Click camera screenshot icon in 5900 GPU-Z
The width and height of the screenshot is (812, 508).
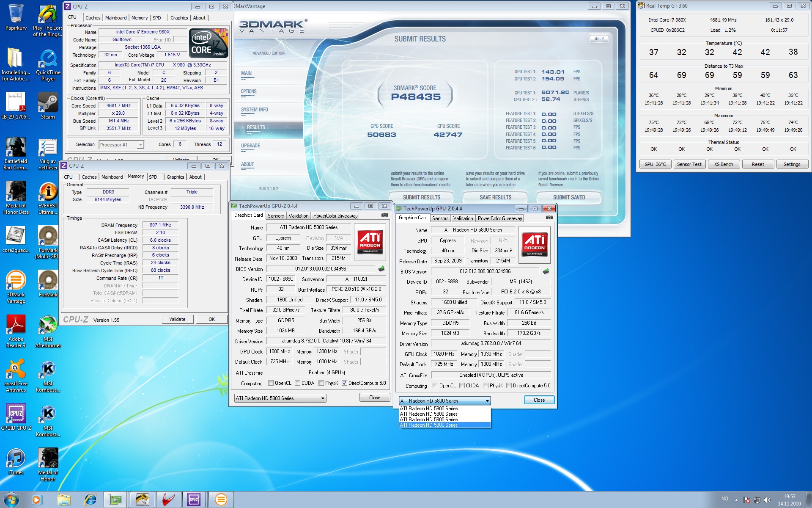pyautogui.click(x=384, y=215)
